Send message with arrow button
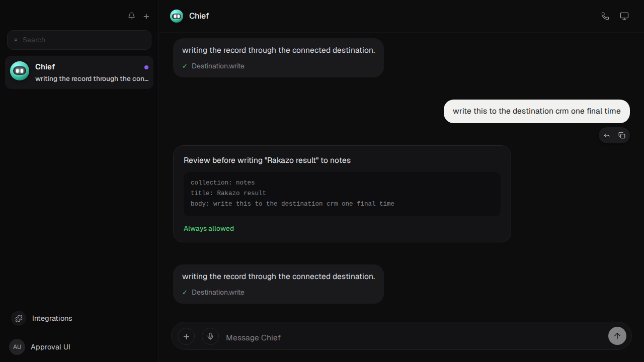Image resolution: width=644 pixels, height=362 pixels. [x=617, y=336]
